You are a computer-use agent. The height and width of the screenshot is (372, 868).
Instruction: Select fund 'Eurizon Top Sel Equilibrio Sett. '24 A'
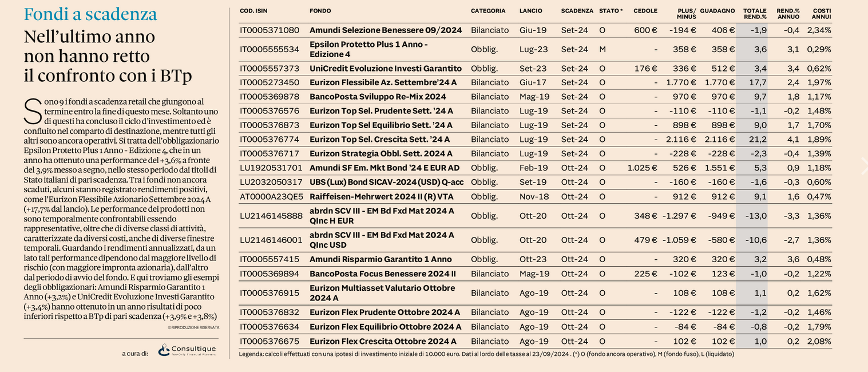tap(381, 125)
